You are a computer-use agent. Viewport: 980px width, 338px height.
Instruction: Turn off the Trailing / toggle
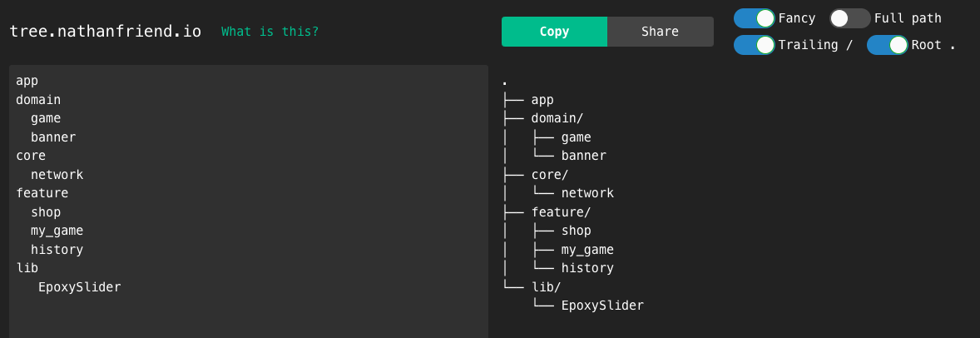tap(755, 45)
